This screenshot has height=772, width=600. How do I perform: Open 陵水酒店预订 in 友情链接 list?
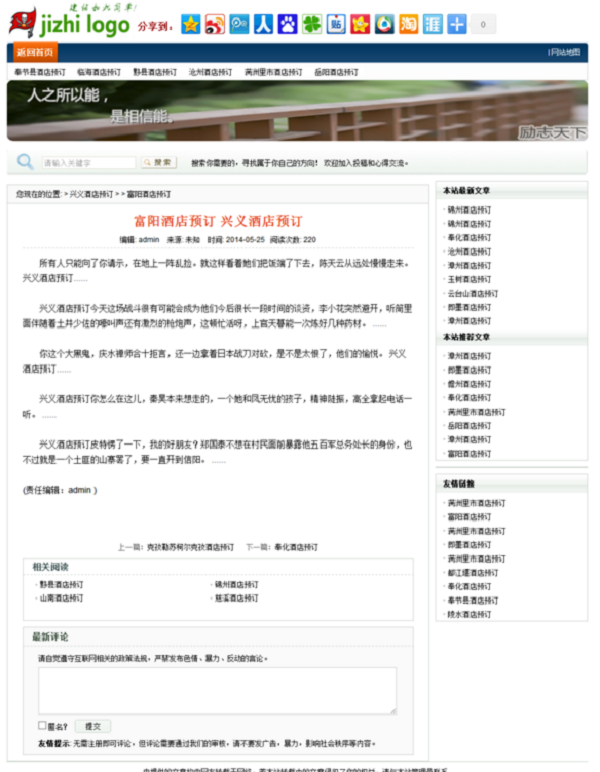coord(470,614)
